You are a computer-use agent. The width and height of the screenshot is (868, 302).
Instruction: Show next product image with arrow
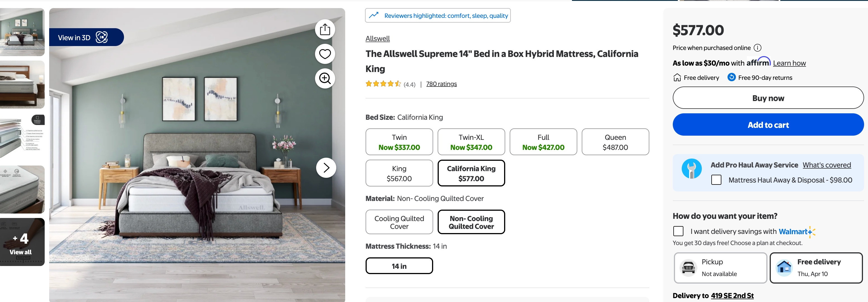click(326, 168)
